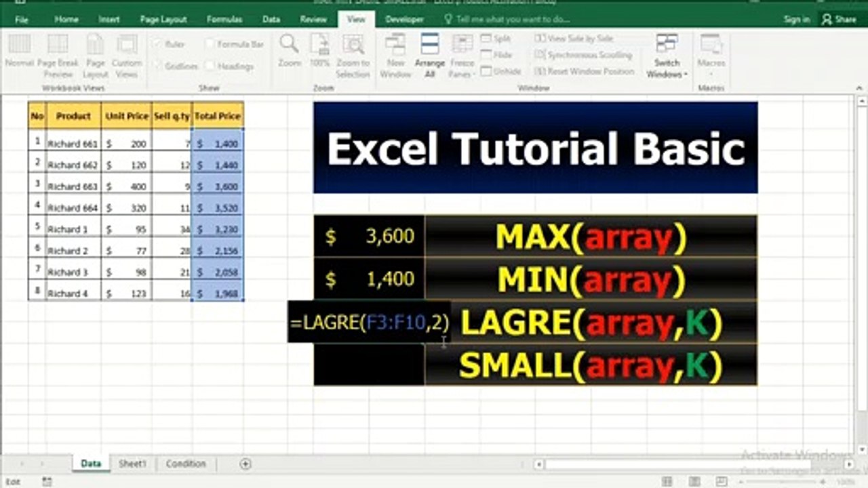
Task: Click the cell editing LAGRE formula
Action: [x=370, y=322]
